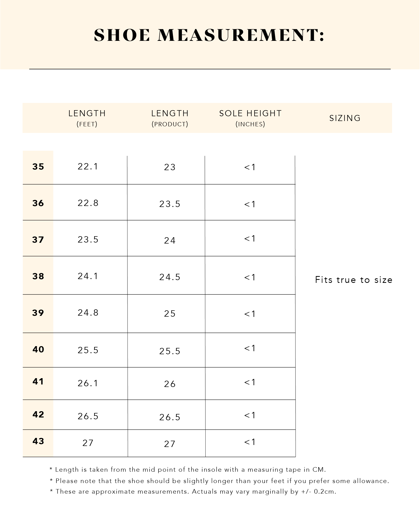The image size is (420, 509).
Task: Select product length 26 for size 41
Action: pos(170,384)
